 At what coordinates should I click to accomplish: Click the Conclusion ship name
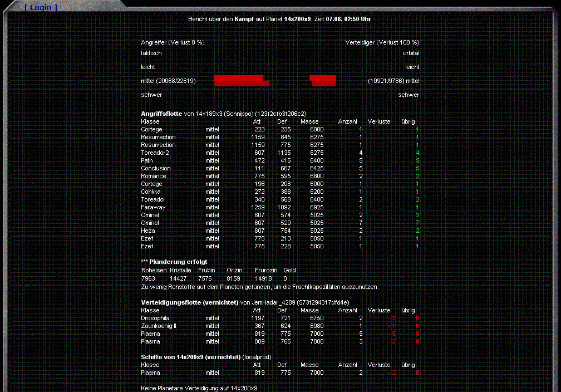156,168
